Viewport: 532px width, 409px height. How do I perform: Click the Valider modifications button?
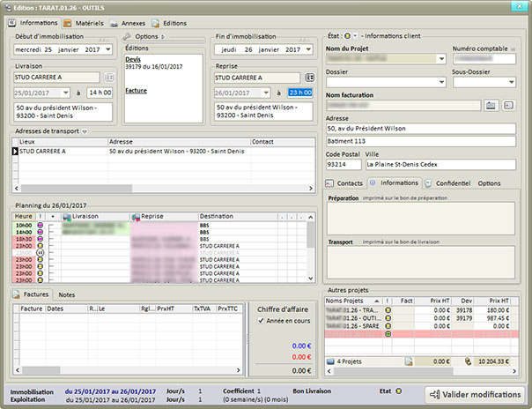[x=474, y=394]
